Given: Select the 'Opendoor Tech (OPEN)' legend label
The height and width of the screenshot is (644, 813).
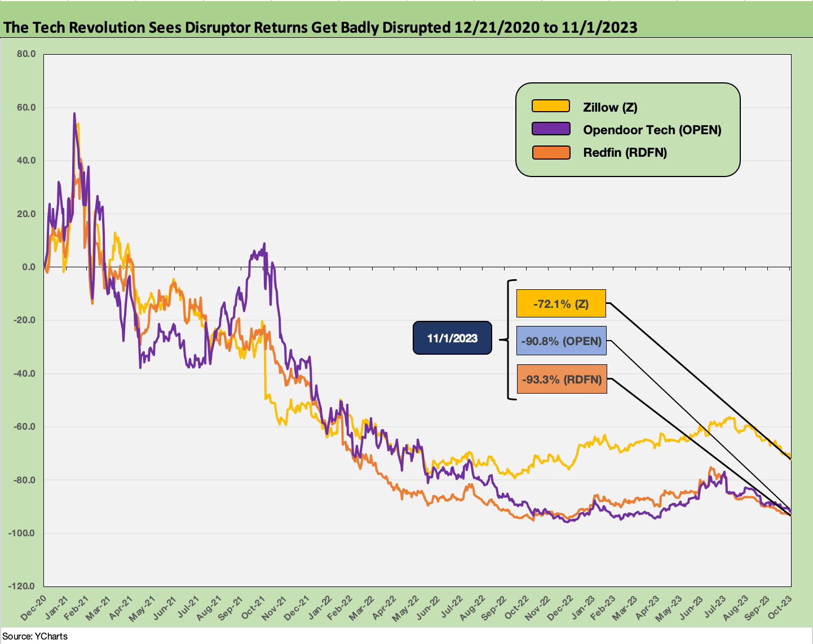Looking at the screenshot, I should click(652, 130).
